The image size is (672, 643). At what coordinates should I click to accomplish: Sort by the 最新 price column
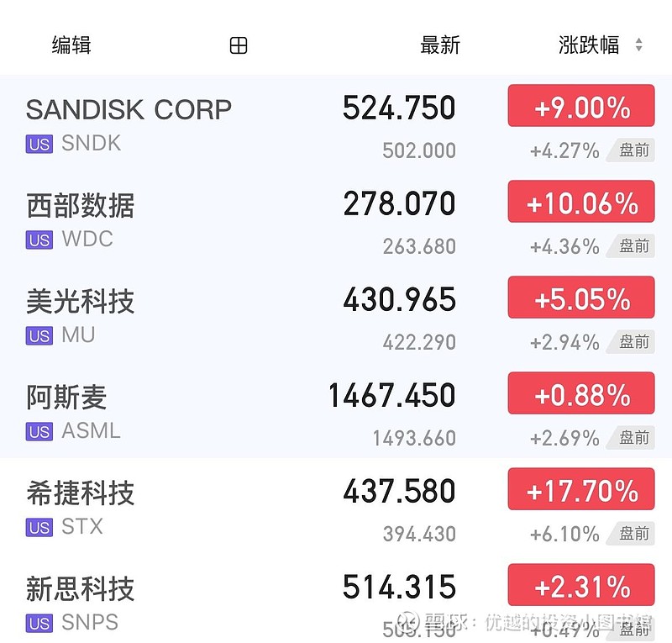tap(440, 45)
